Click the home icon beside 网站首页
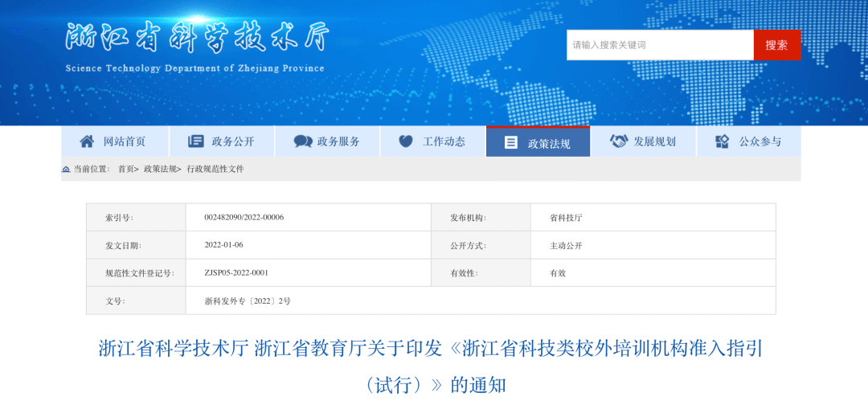Screen dimensions: 868x401 pyautogui.click(x=87, y=141)
